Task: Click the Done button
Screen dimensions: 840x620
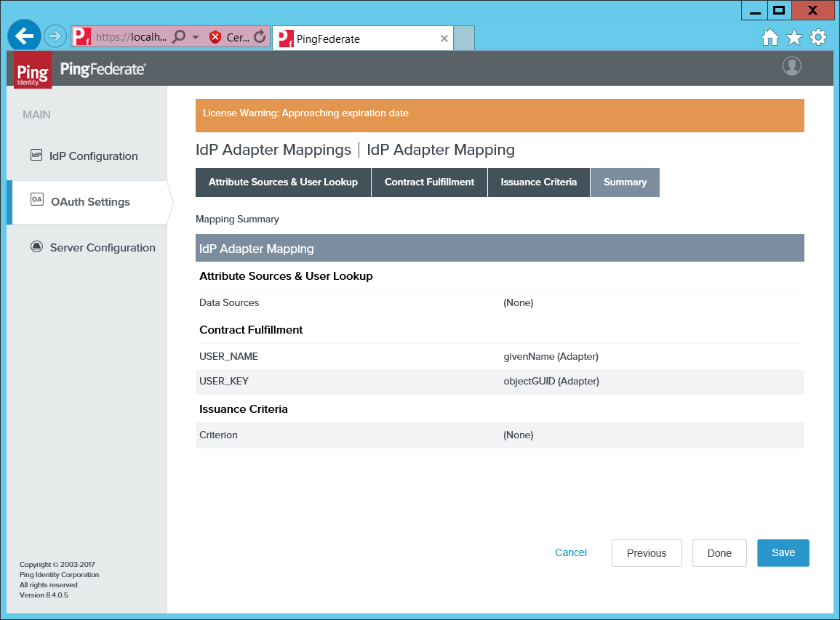Action: (x=719, y=553)
